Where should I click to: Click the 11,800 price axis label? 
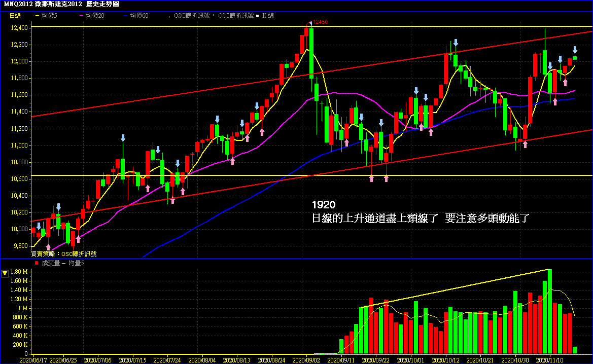19,78
